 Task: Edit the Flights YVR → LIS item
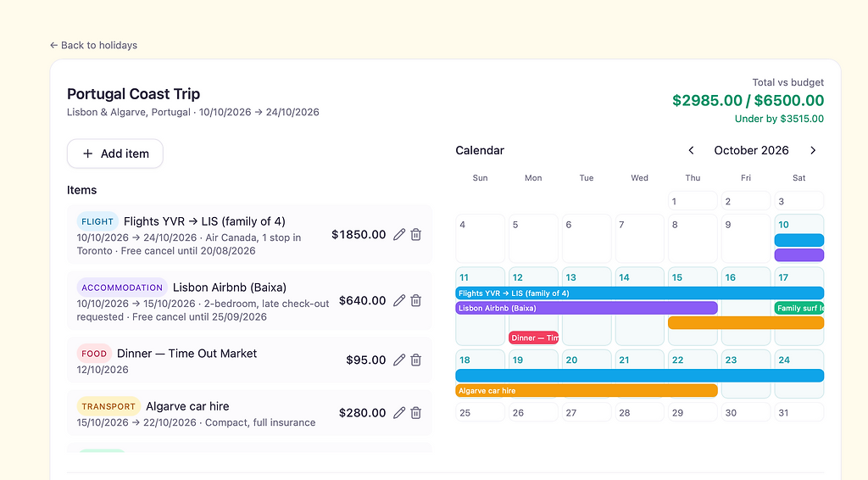coord(399,235)
